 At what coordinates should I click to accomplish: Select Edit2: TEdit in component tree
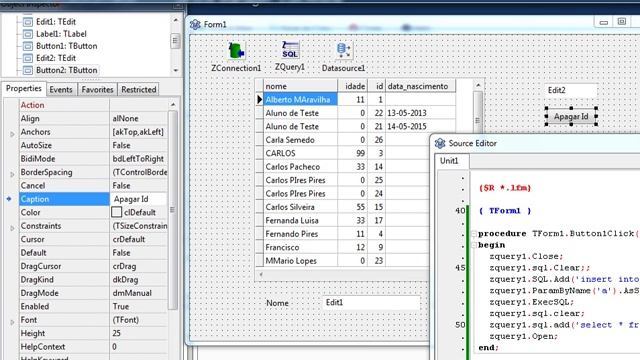click(56, 58)
